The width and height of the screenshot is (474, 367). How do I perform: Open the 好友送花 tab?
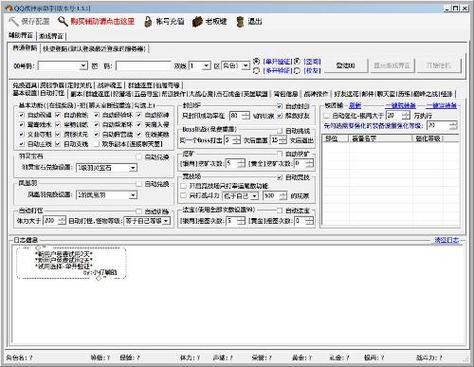(346, 94)
